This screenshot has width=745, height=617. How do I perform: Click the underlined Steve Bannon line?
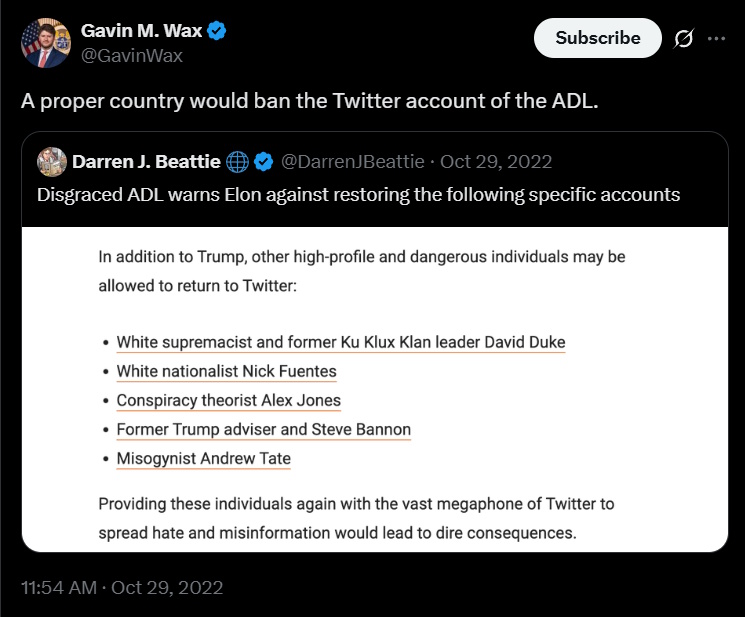click(x=263, y=429)
